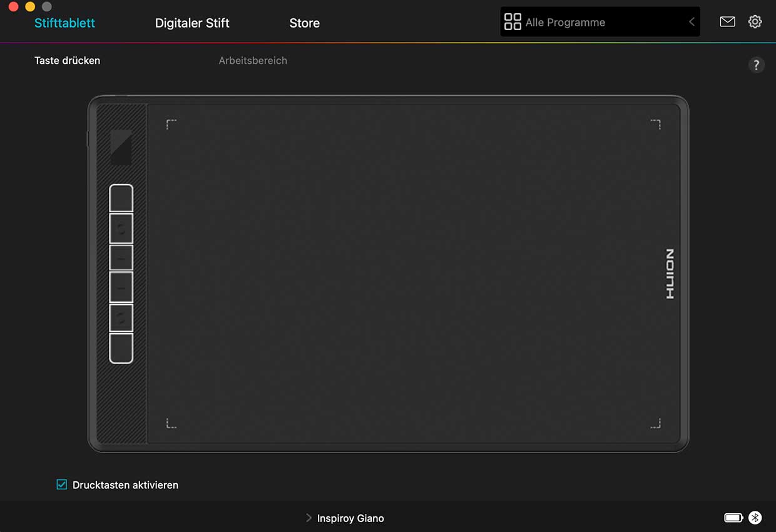Click the Drucktasten aktivieren label text
776x532 pixels.
click(x=125, y=485)
